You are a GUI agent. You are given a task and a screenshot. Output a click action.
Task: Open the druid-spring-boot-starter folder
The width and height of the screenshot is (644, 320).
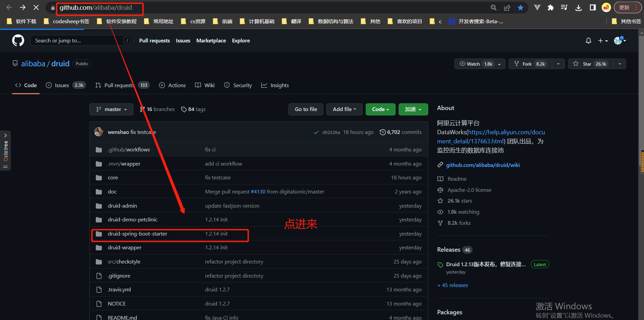(137, 234)
